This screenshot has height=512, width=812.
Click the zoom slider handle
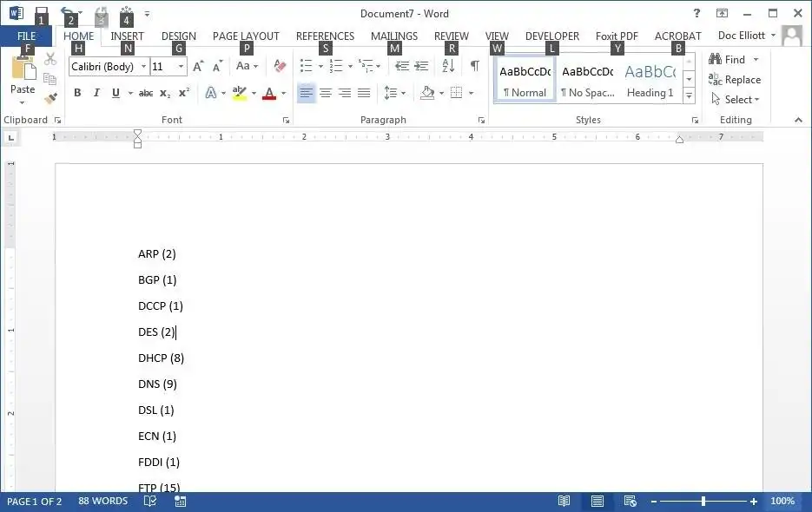pyautogui.click(x=703, y=501)
